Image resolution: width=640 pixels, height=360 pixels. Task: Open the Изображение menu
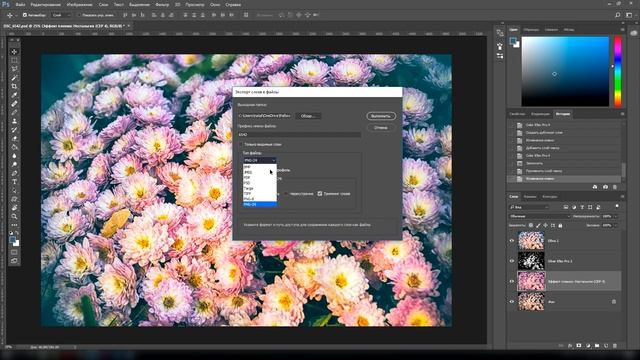[x=80, y=5]
